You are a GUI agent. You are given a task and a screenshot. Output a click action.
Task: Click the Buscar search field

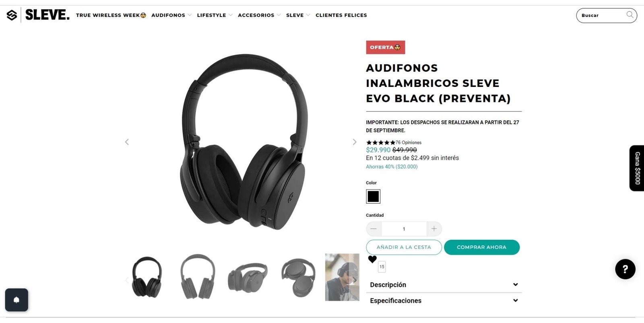(602, 15)
